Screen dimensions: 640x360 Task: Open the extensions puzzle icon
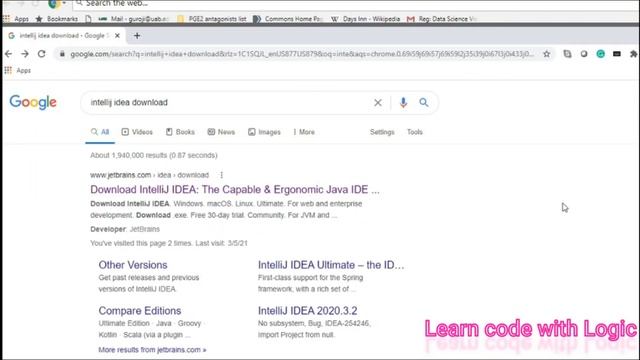pyautogui.click(x=633, y=54)
